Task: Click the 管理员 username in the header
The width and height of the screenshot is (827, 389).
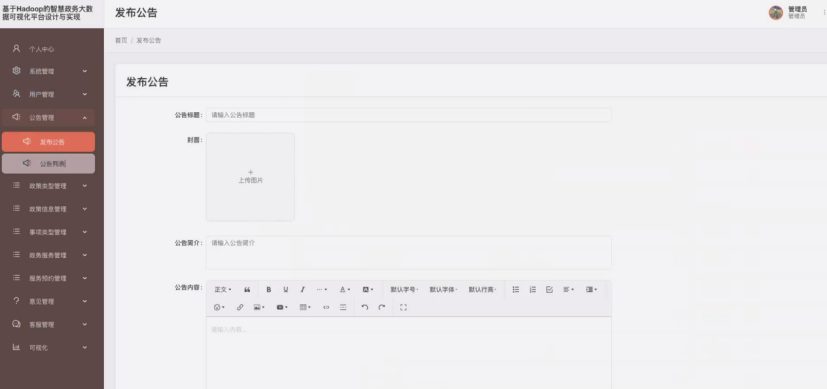Action: (x=797, y=9)
